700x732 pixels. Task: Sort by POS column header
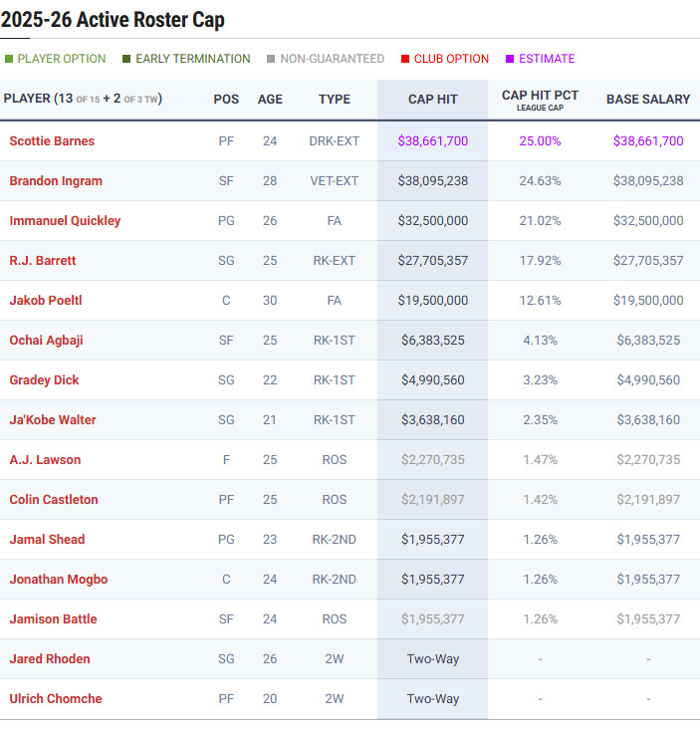226,99
